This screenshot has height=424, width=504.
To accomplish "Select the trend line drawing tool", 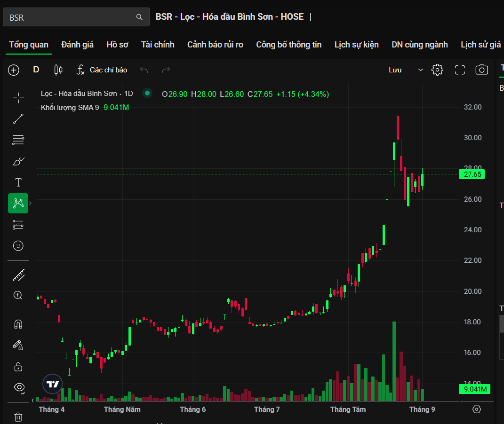I will pos(18,119).
